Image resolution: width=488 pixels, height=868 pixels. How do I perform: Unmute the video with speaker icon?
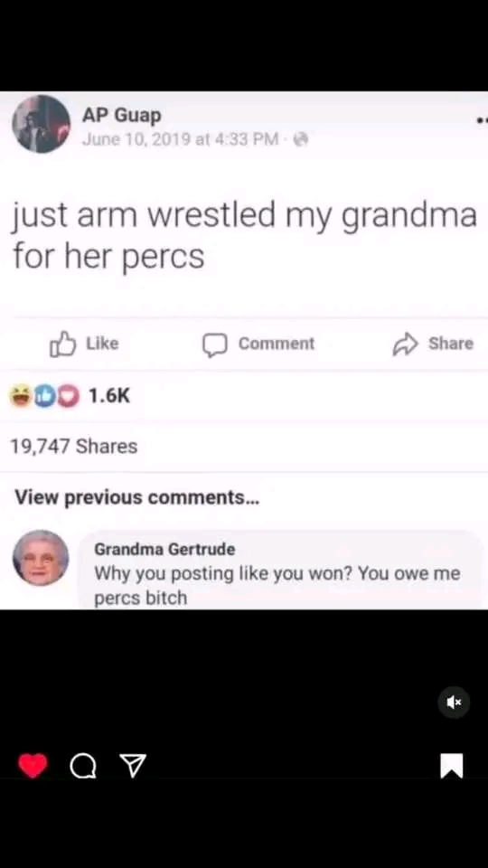tap(455, 703)
